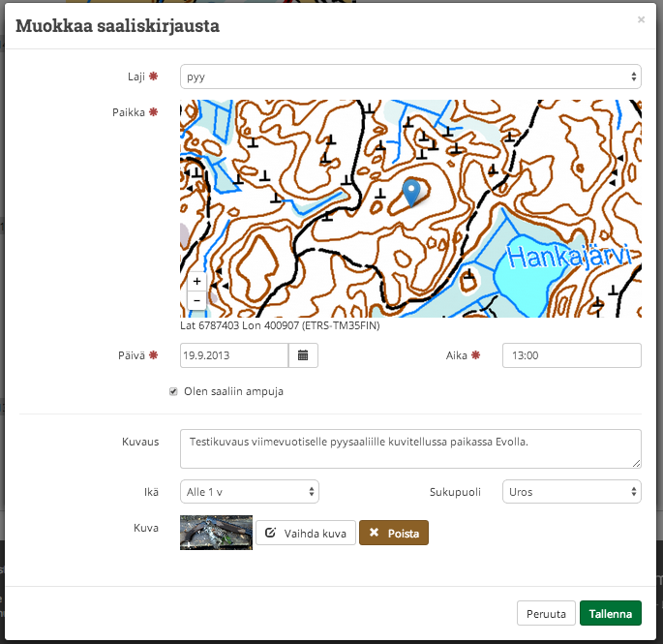The image size is (663, 644).
Task: Open the calendar date picker
Action: (x=303, y=355)
